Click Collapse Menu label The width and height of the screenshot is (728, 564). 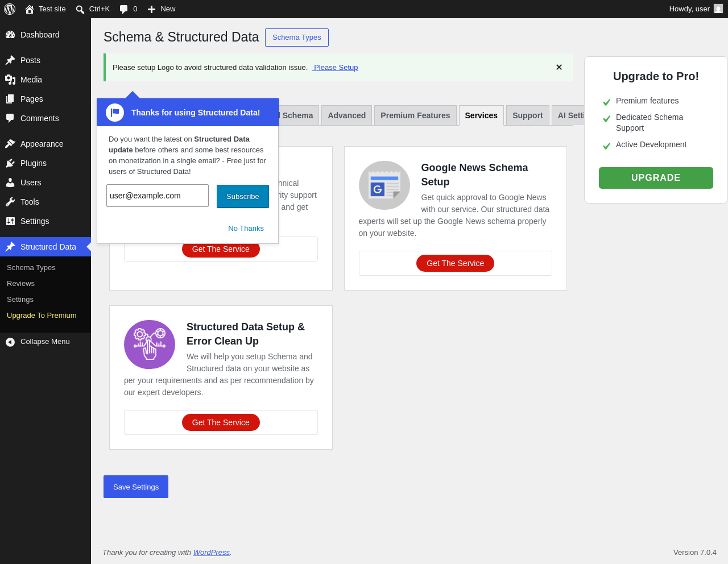[45, 342]
